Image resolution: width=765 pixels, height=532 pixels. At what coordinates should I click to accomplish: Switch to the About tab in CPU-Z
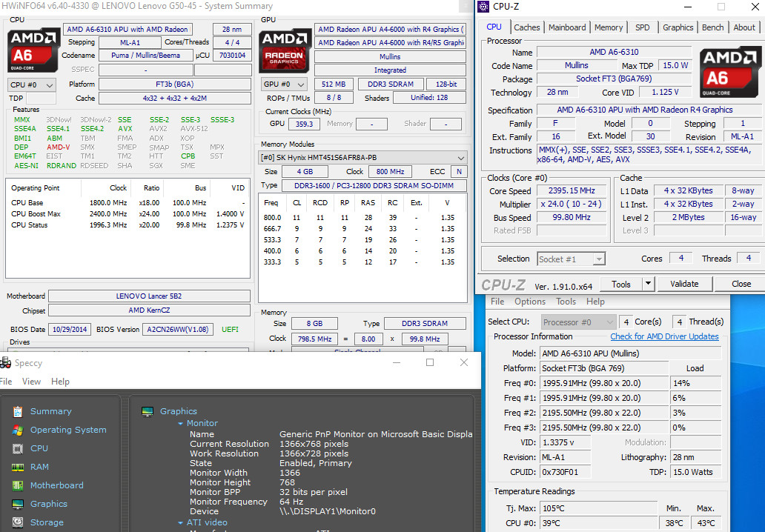pyautogui.click(x=744, y=27)
